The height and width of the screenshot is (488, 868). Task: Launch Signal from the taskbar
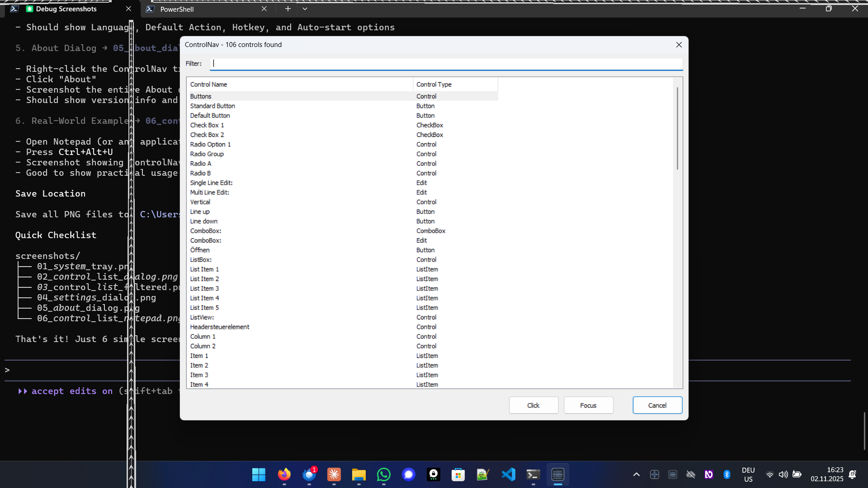pos(409,475)
